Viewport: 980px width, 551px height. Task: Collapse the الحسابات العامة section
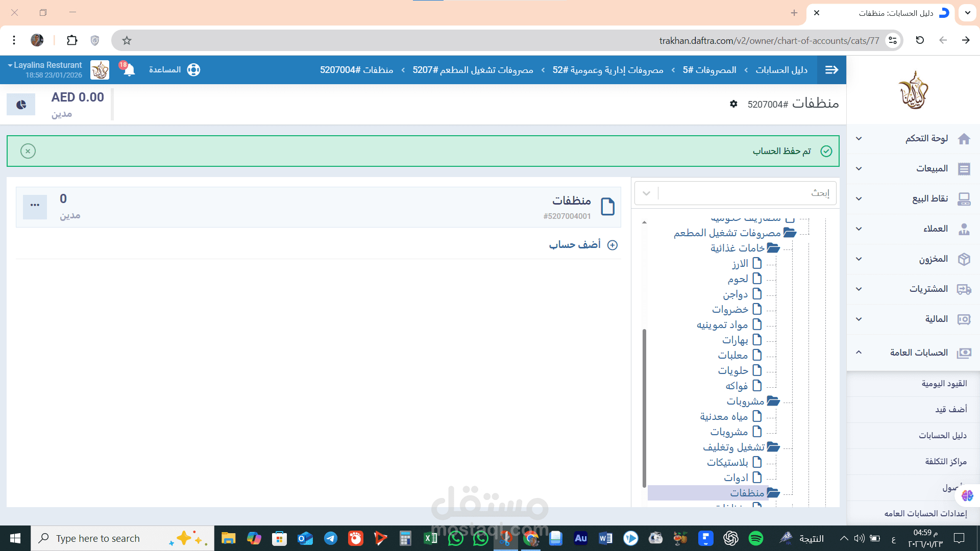[x=859, y=352]
